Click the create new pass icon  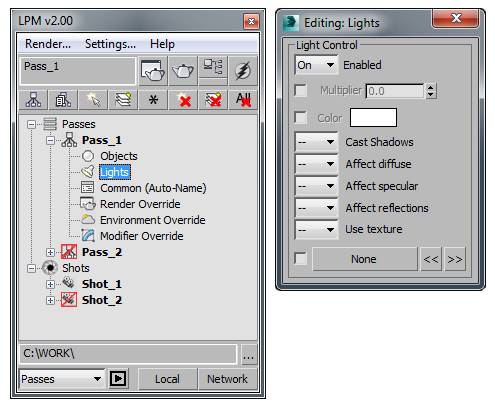33,100
